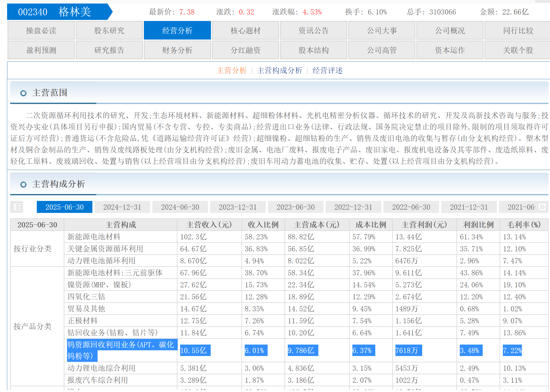The image size is (550, 392).
Task: Click the 报废汽车综合利用 row name
Action: pyautogui.click(x=98, y=380)
